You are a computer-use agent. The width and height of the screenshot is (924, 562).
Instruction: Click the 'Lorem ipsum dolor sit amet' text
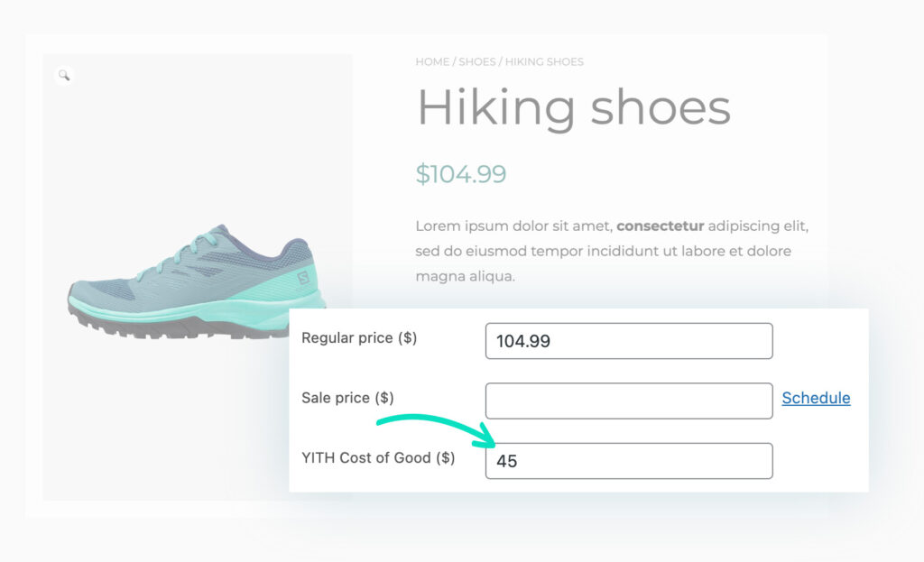(x=514, y=226)
